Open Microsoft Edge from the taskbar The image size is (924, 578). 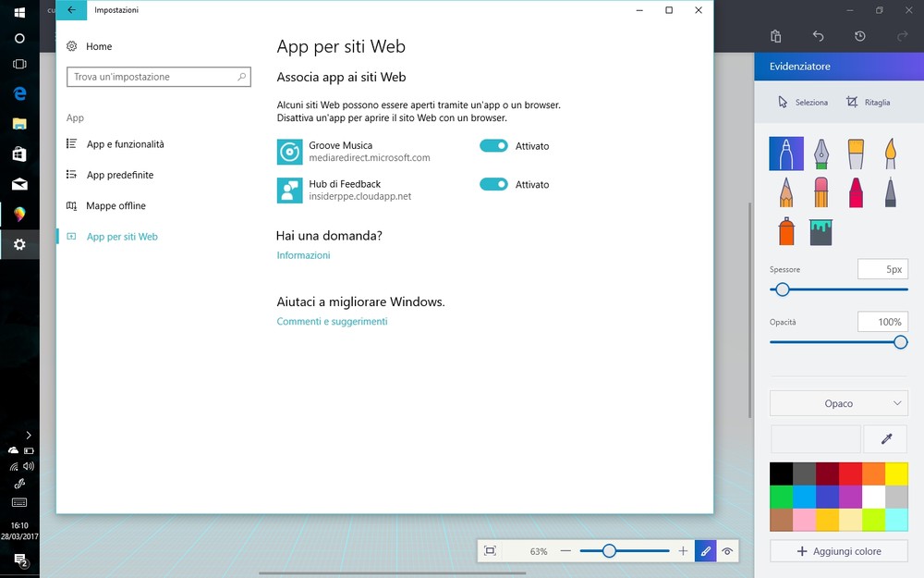[19, 93]
